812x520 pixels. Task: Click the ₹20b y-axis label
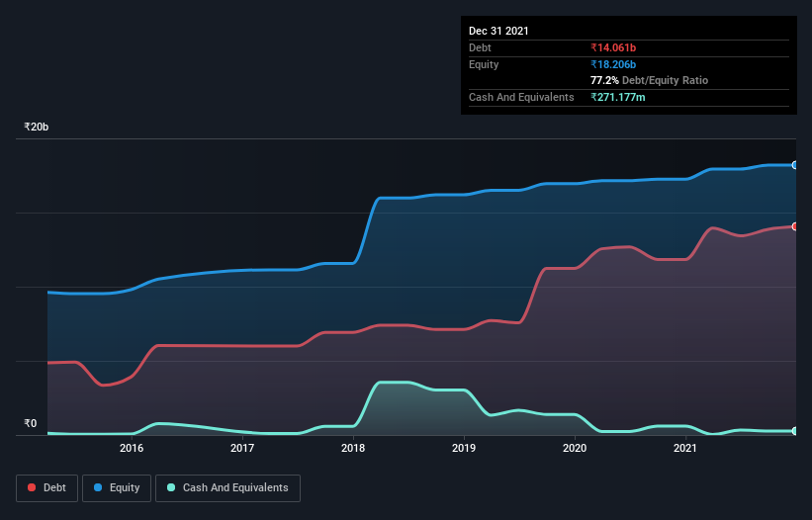[37, 127]
